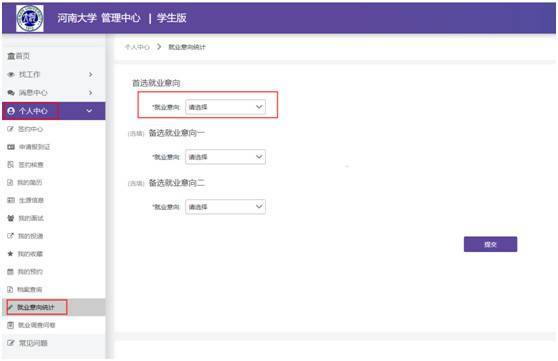Viewport: 558px width, 361px height.
Task: Click the sidebar icon below 就业意向统计
Action: pos(11,325)
